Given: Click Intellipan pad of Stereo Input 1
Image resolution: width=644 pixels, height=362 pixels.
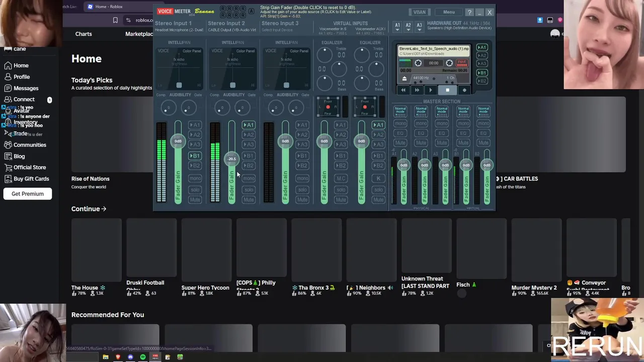Looking at the screenshot, I should [179, 69].
